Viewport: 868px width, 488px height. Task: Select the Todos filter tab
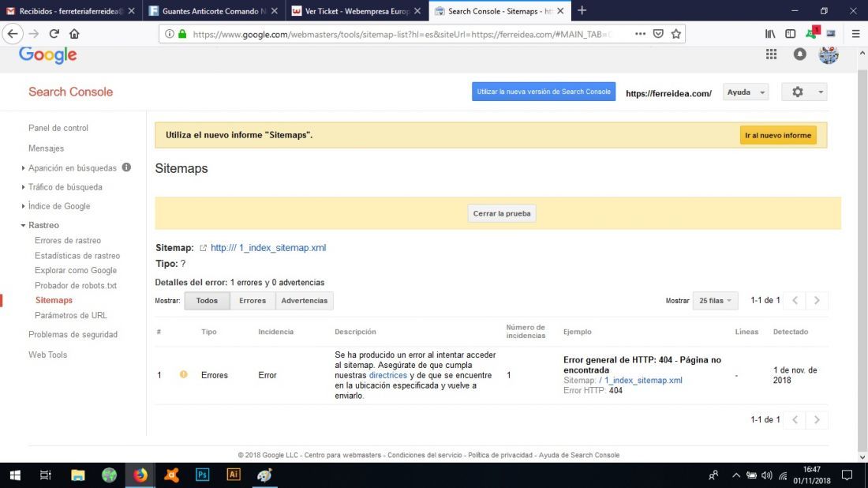pyautogui.click(x=207, y=301)
